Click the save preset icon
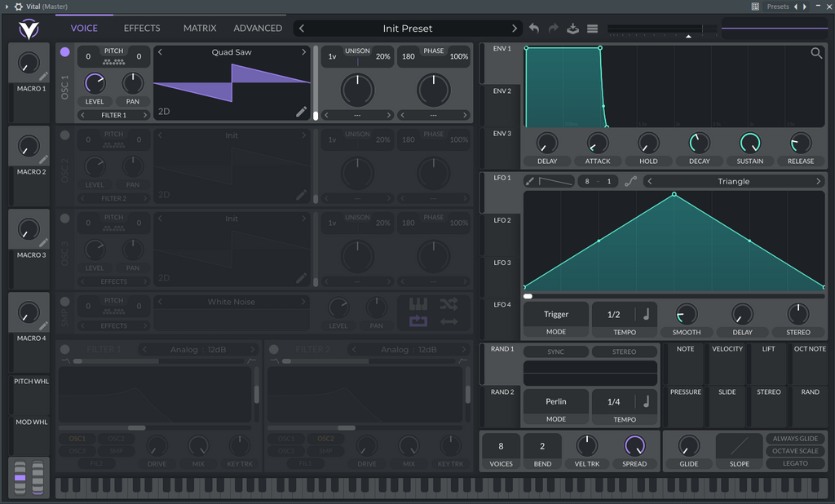This screenshot has width=835, height=504. click(572, 29)
